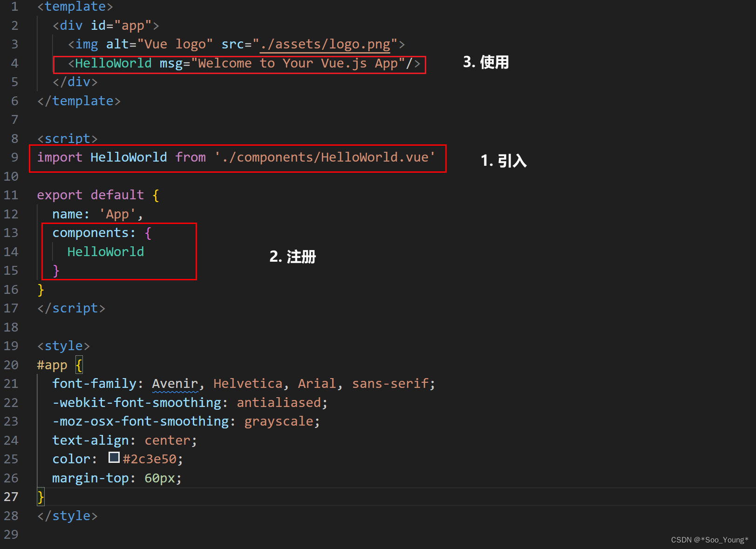Click the closing brace on line 16
The image size is (756, 549).
tap(41, 290)
